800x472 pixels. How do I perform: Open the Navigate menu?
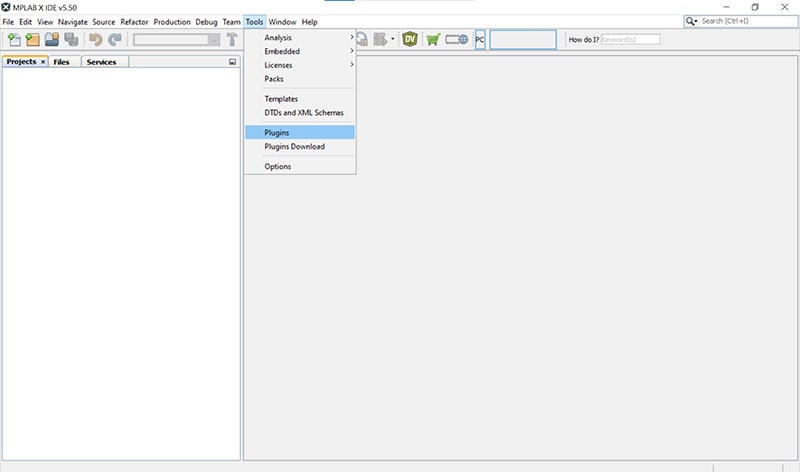tap(72, 22)
